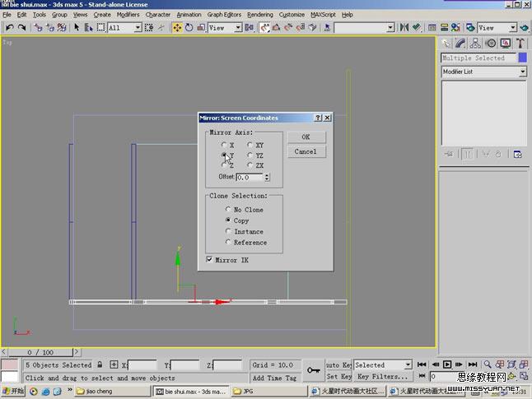Open the Hierarchy command panel tab

475,43
